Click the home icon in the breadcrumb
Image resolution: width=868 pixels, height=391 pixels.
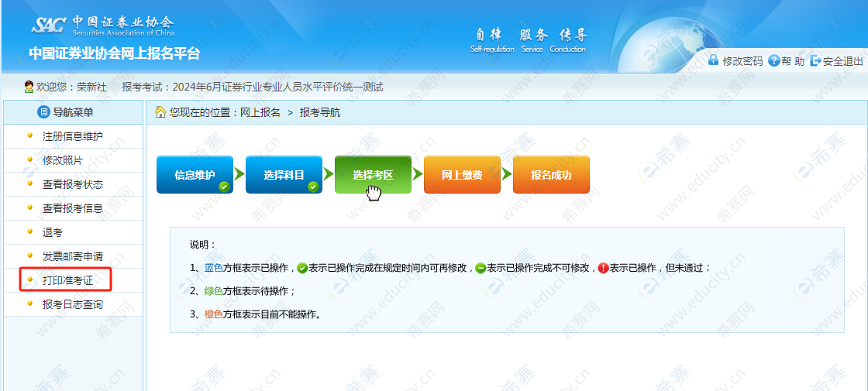[x=160, y=112]
